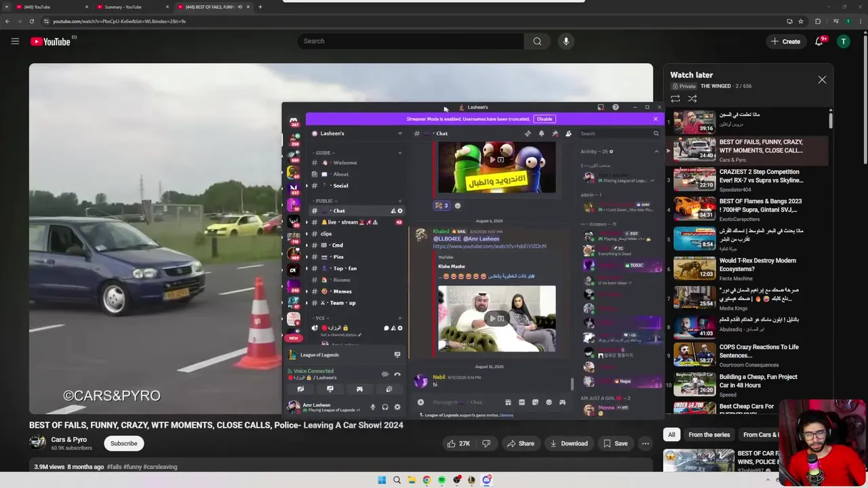Screen dimensions: 868x488
Task: Download the current YouTube video
Action: click(x=569, y=443)
